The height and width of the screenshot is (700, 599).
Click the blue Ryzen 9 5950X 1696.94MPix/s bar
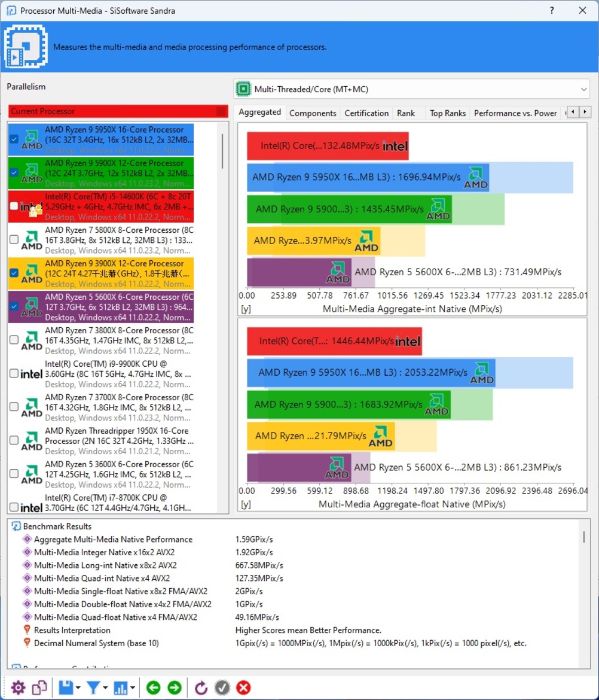(x=368, y=178)
